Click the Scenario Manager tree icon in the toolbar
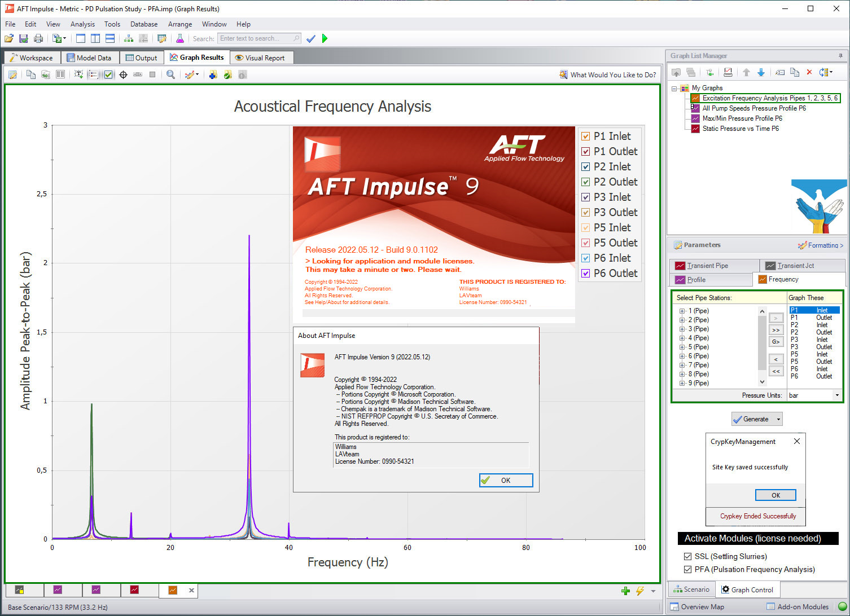 tap(129, 38)
